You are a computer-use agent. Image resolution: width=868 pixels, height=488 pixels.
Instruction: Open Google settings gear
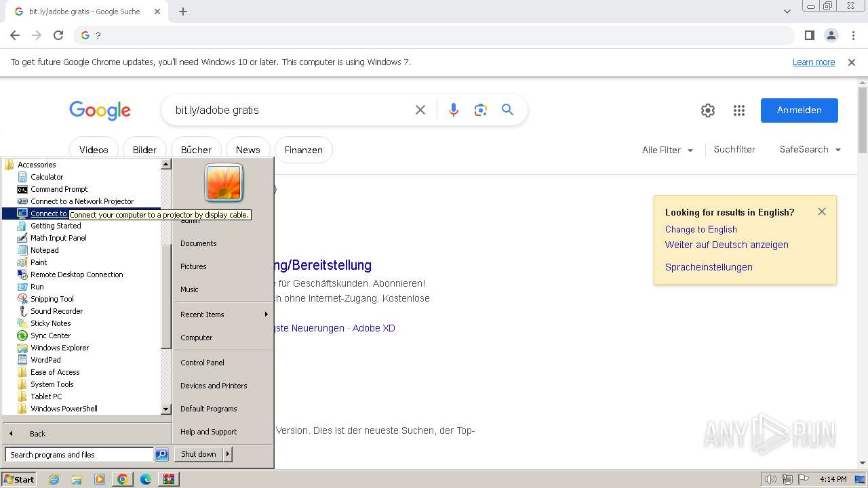coord(708,110)
